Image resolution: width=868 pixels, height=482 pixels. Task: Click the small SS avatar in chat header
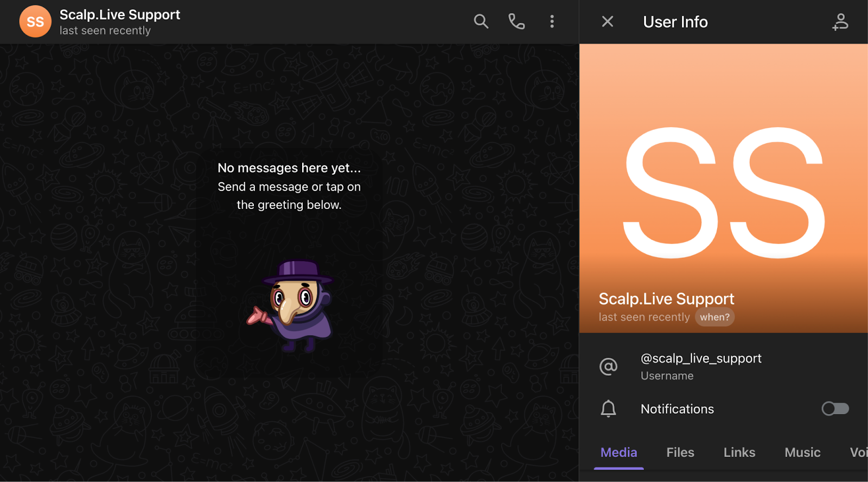[35, 22]
